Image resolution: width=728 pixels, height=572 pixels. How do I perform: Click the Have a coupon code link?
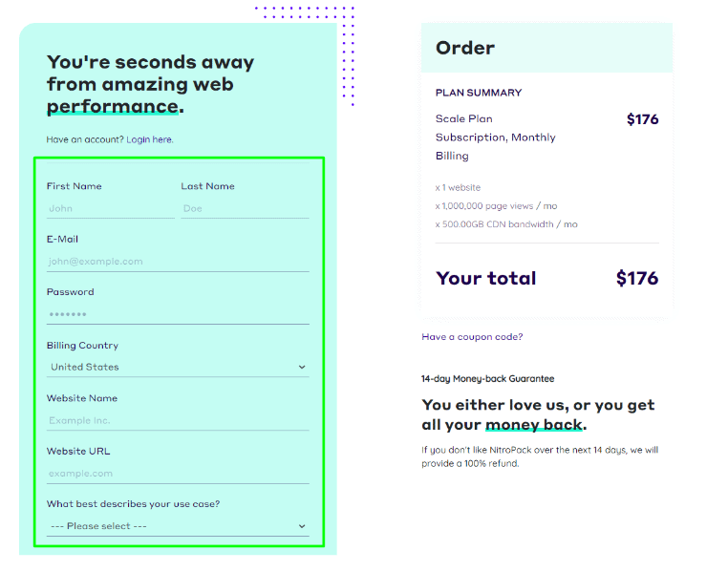click(472, 337)
